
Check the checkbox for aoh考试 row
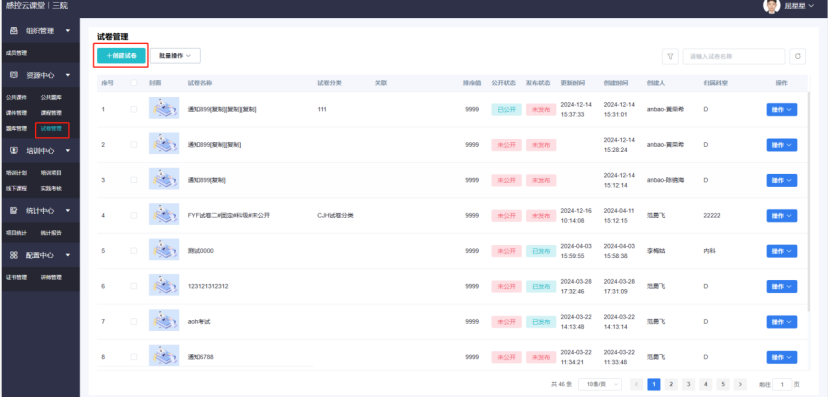click(134, 322)
